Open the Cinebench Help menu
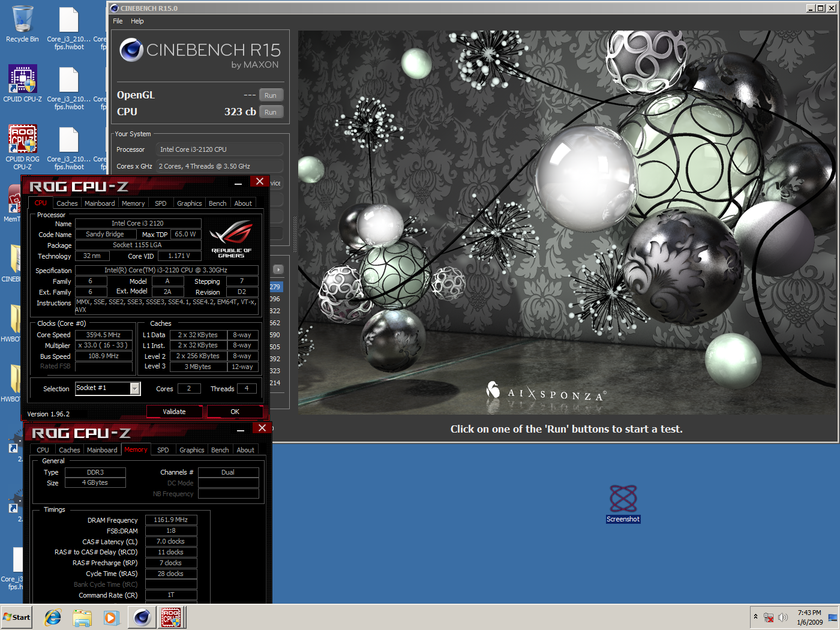This screenshot has width=840, height=630. (137, 21)
